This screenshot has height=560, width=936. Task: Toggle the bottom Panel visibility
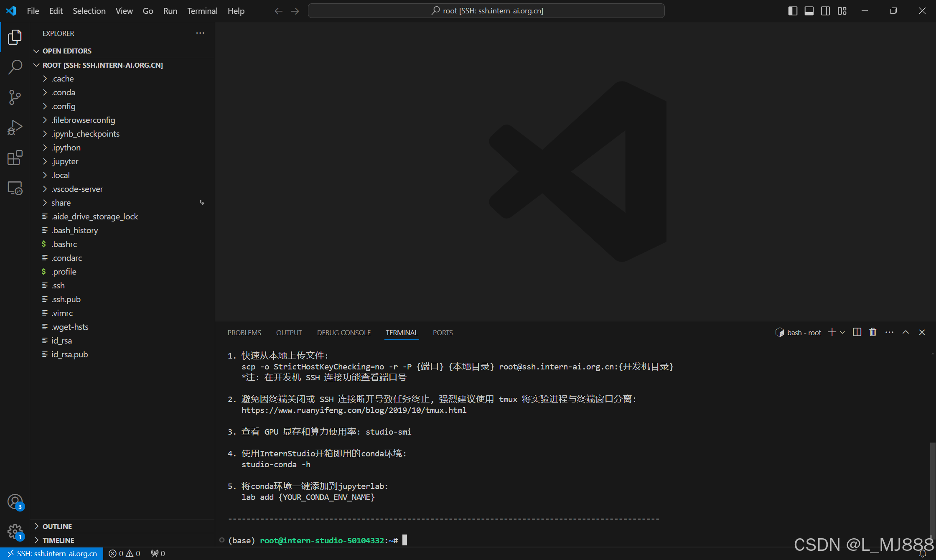(809, 11)
